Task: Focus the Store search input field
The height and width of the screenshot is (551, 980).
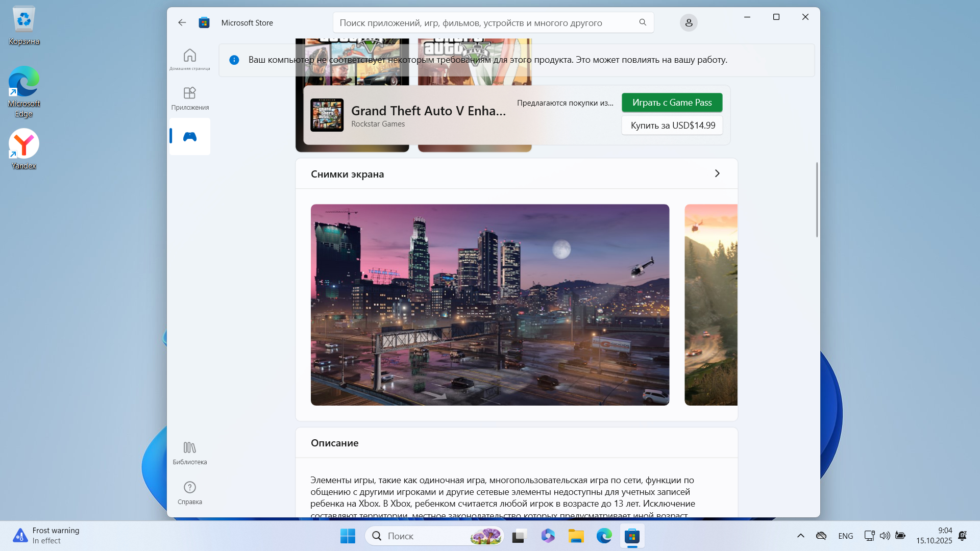Action: [x=485, y=22]
